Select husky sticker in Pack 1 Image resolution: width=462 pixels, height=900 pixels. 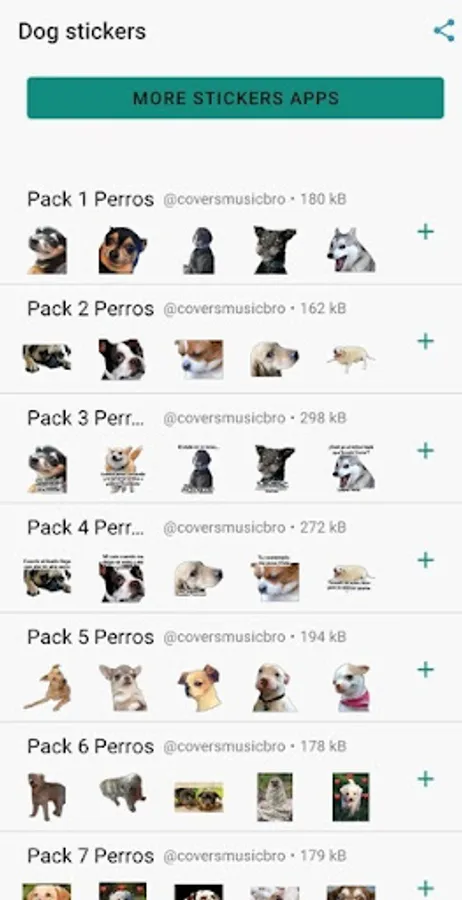pos(351,250)
